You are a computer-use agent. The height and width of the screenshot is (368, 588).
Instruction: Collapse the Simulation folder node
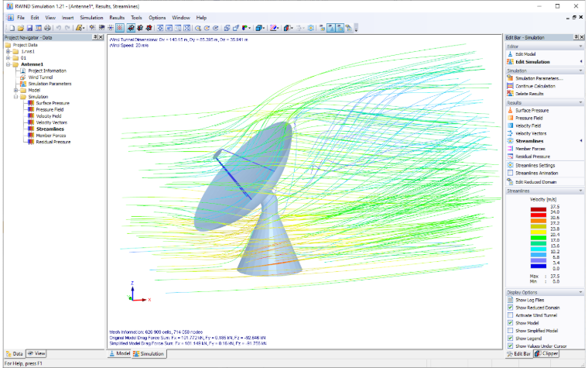tap(15, 97)
